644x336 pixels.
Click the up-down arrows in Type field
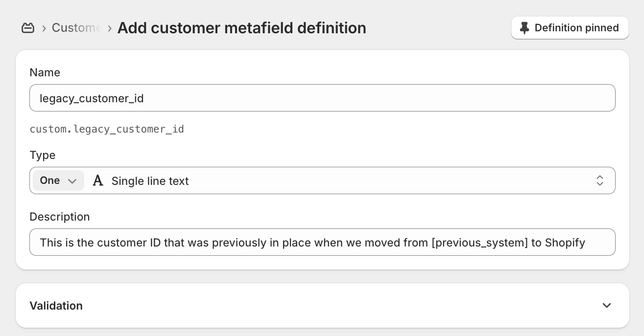599,180
